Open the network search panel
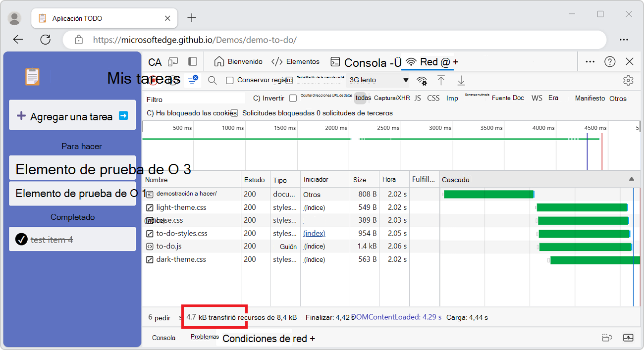Screen dimensions: 644x350 coord(212,80)
